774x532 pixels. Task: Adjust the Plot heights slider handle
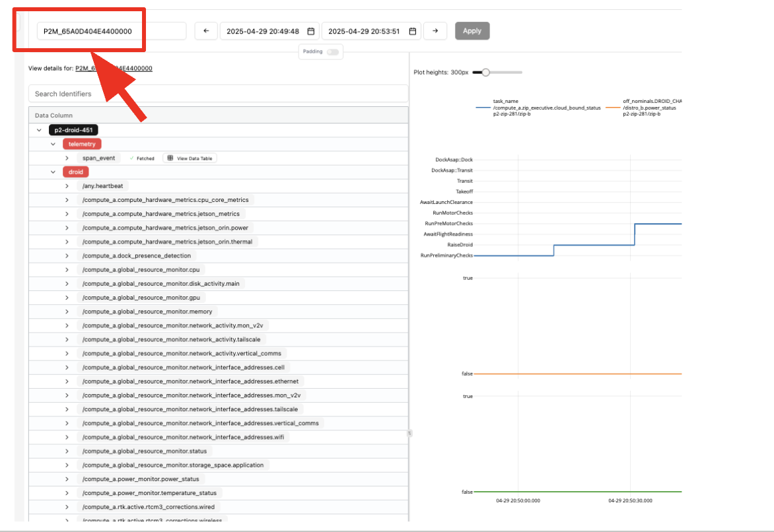tap(485, 73)
